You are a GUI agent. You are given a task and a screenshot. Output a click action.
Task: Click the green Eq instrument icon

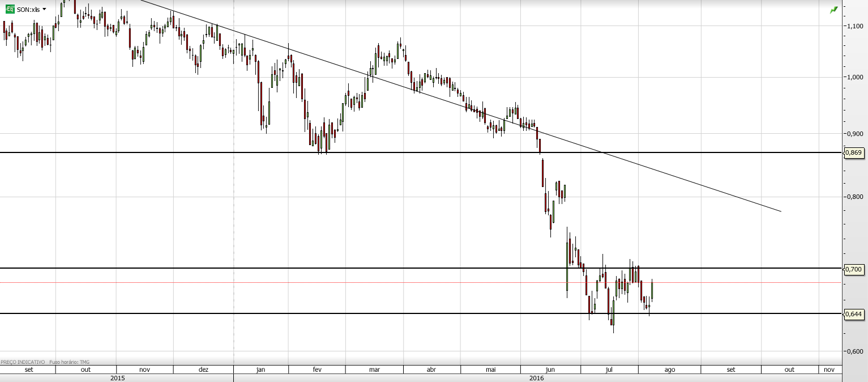10,10
